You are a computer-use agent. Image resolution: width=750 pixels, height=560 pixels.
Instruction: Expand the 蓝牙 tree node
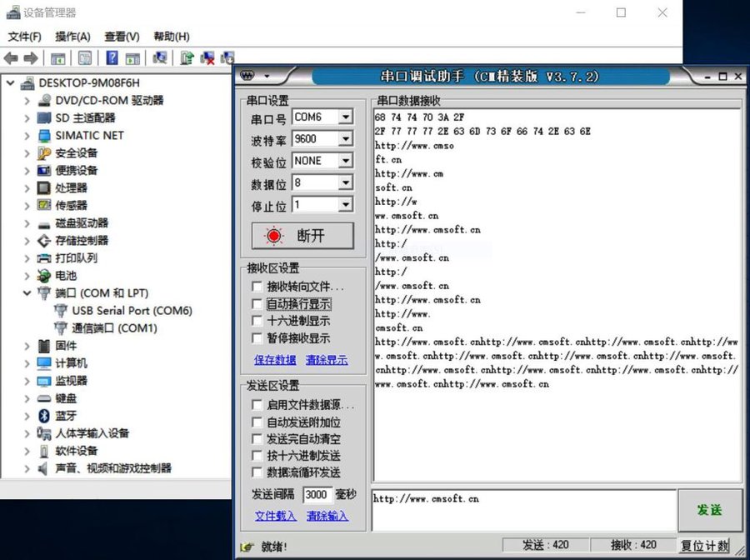[27, 416]
